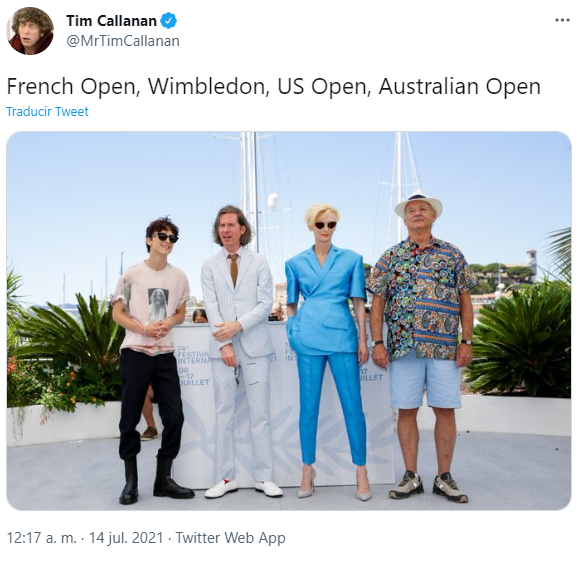The image size is (579, 561).
Task: Click the Festival JUILLET sign in photo
Action: click(x=193, y=366)
